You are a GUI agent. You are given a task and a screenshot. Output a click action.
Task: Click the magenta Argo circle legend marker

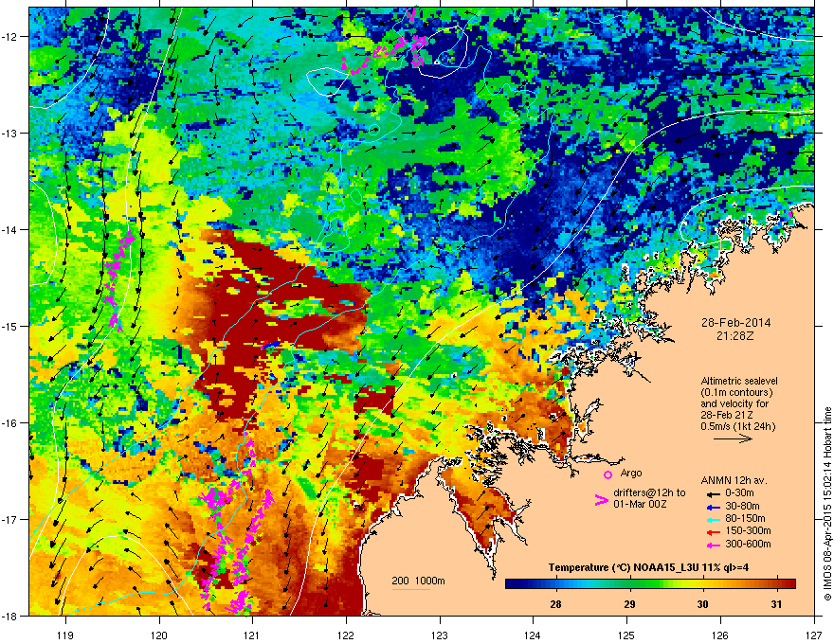pos(607,474)
